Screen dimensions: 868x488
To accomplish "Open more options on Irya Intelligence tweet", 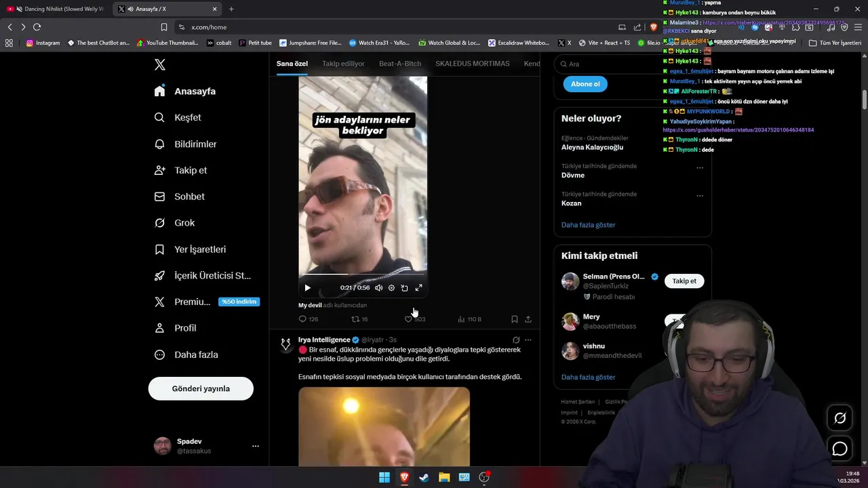I will tap(528, 340).
